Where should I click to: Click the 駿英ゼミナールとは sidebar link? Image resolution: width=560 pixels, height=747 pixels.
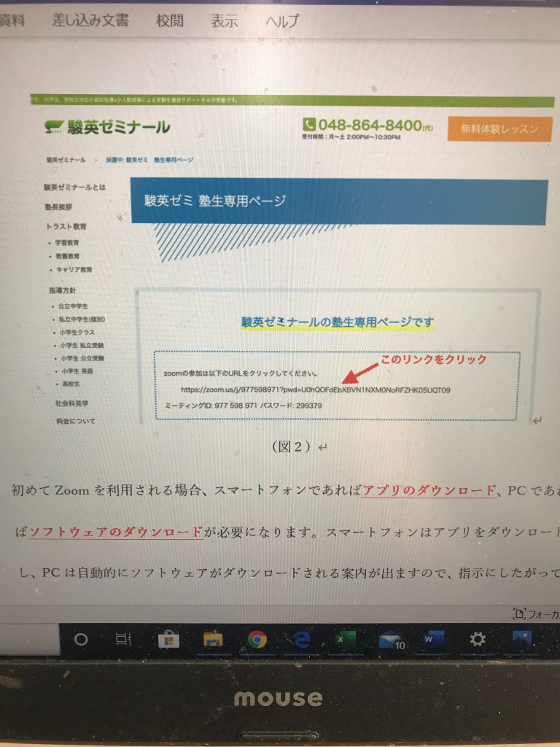click(75, 187)
